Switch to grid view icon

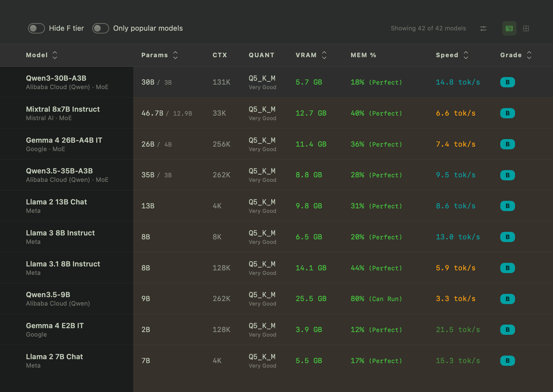tap(526, 28)
